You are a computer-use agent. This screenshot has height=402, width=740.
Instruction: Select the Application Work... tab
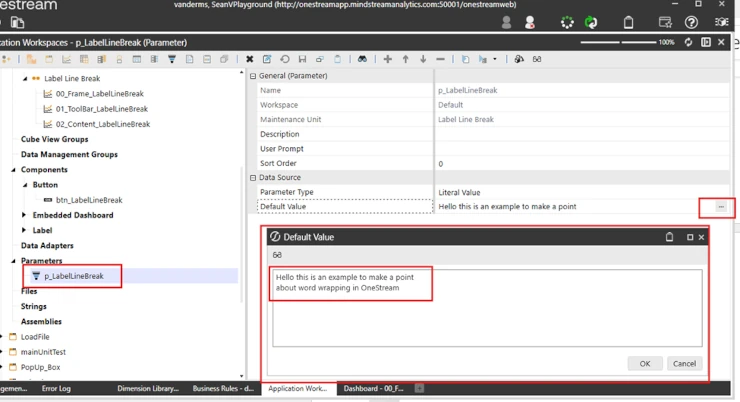[x=298, y=389]
